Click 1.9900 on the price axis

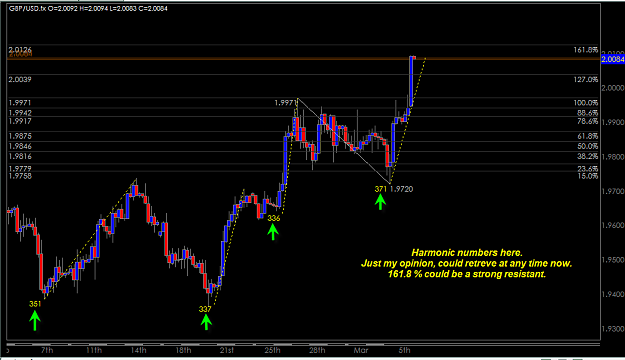[613, 122]
